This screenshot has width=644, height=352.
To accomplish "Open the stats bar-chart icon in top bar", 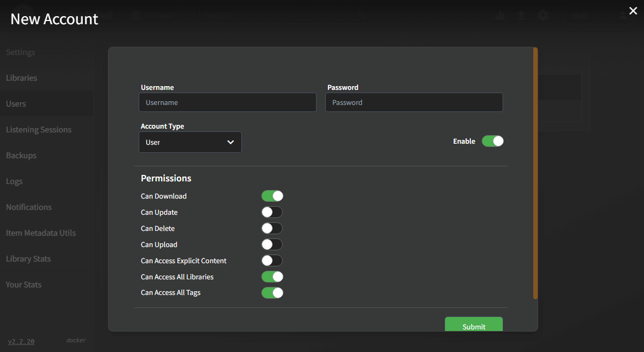I will (500, 16).
